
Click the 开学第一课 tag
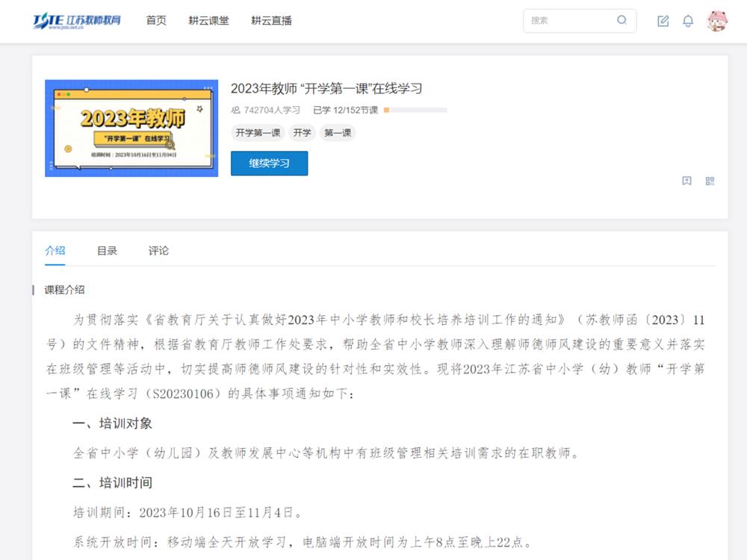pyautogui.click(x=258, y=133)
